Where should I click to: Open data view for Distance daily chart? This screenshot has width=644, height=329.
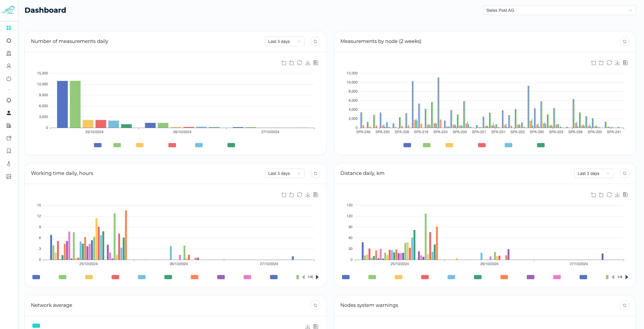coord(625,195)
